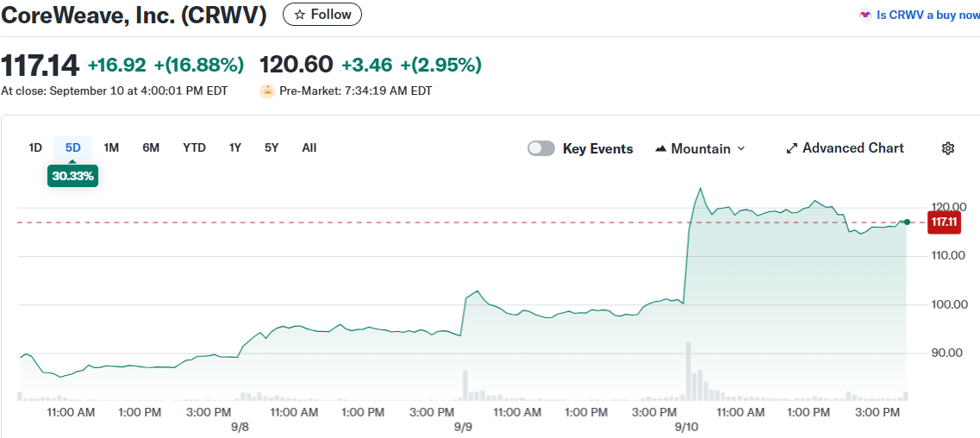The width and height of the screenshot is (980, 438).
Task: Click the Follow star button
Action: point(321,15)
